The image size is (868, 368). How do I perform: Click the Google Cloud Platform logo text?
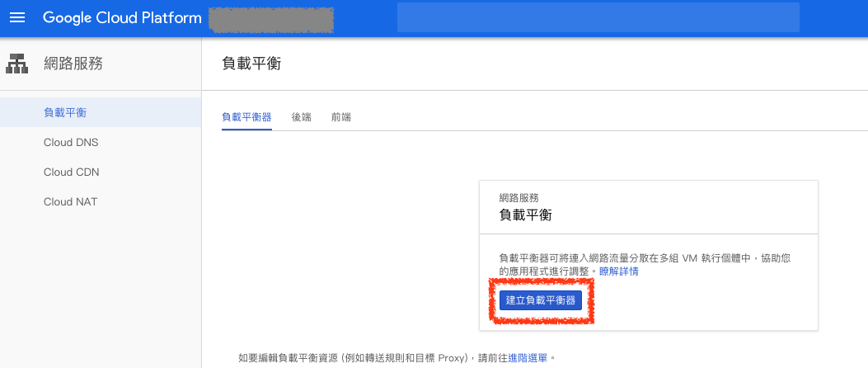(122, 17)
